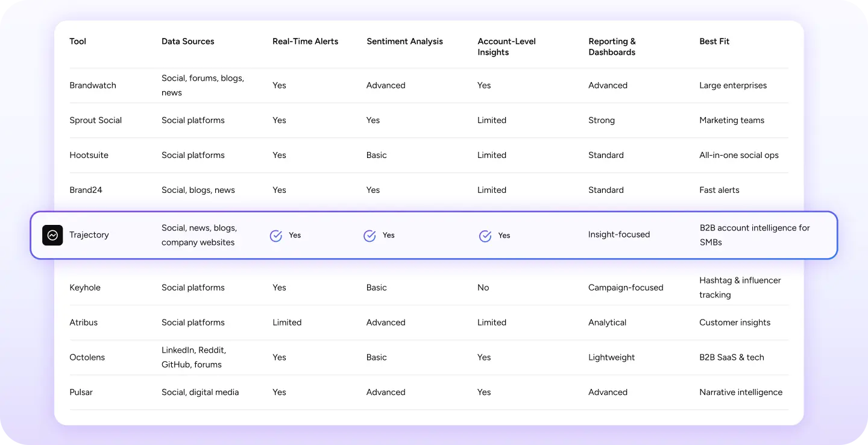Click the "Customer insights" best fit cell

tap(735, 323)
